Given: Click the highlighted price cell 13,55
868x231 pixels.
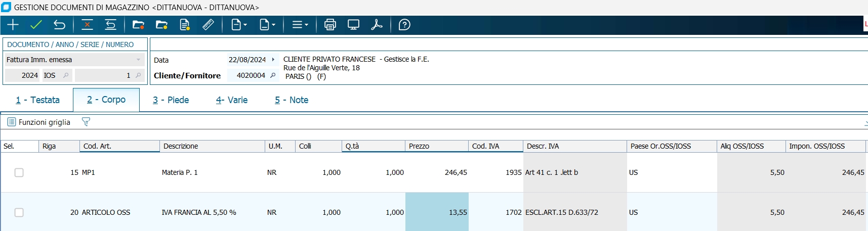Looking at the screenshot, I should 437,212.
